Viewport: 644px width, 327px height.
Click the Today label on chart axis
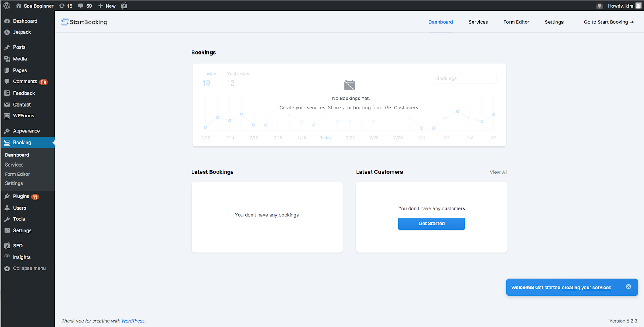(326, 138)
